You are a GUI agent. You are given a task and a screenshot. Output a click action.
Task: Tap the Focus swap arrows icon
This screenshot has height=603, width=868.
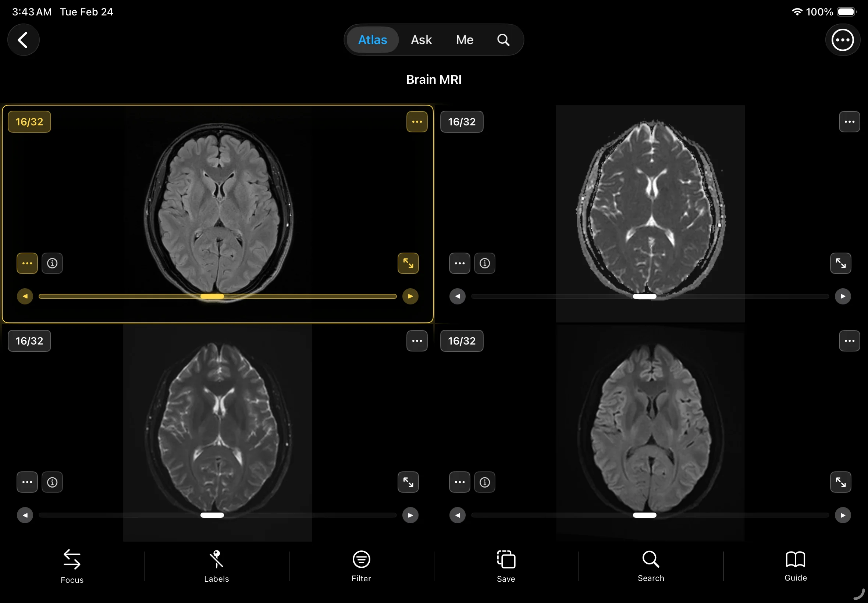pyautogui.click(x=72, y=565)
